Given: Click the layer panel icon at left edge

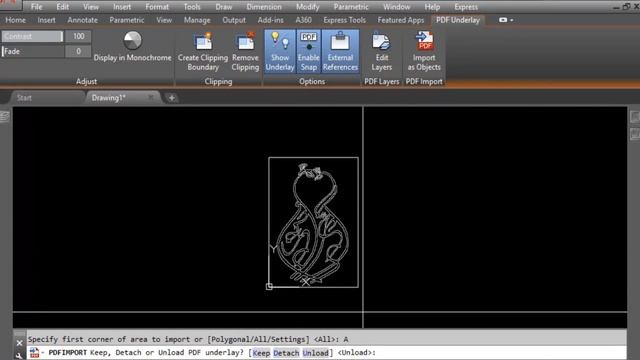Looking at the screenshot, I should pyautogui.click(x=4, y=117).
